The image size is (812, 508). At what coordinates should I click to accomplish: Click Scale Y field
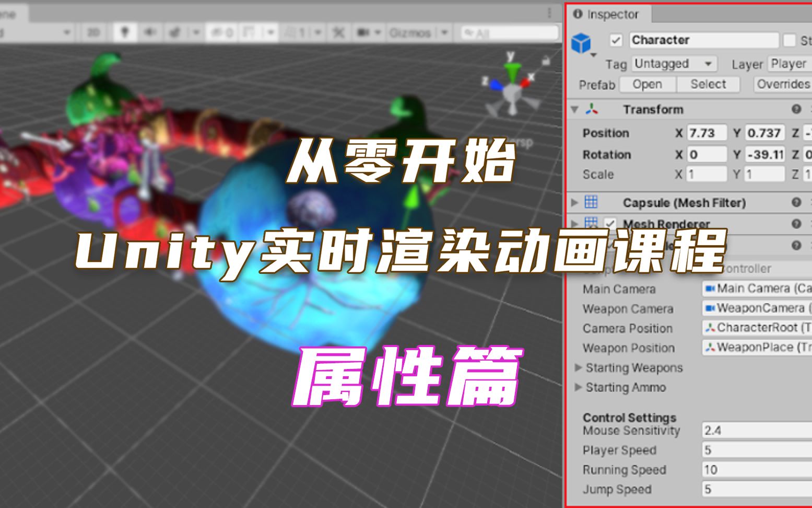[764, 174]
